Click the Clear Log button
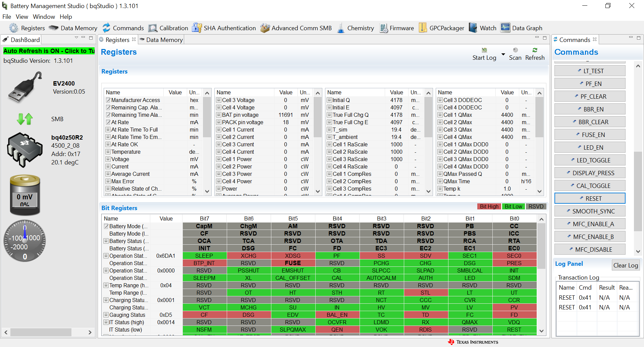 (626, 265)
